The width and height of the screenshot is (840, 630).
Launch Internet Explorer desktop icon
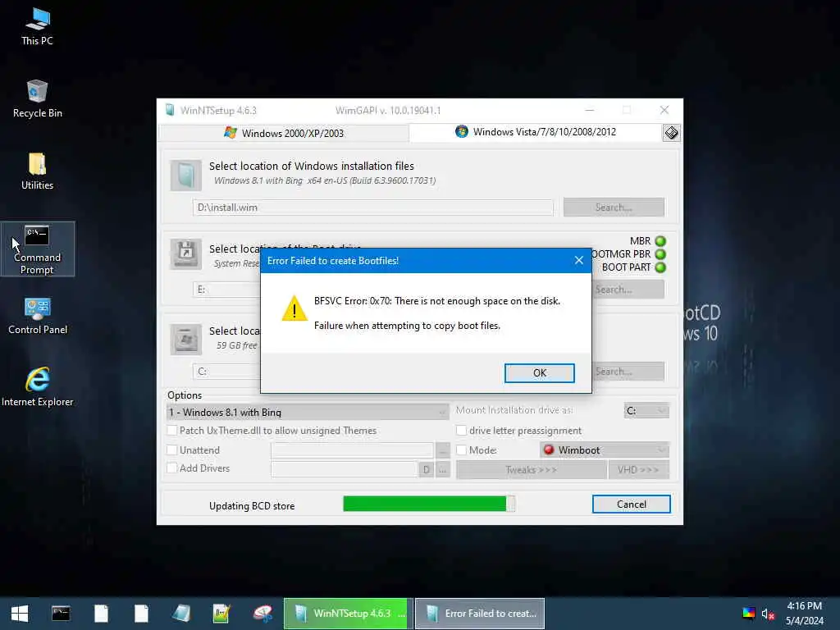(38, 387)
